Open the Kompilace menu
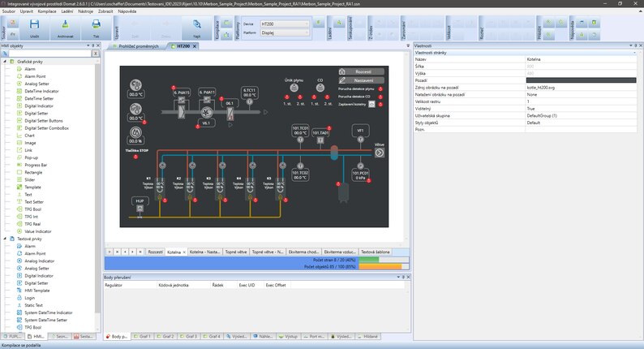 click(x=48, y=13)
